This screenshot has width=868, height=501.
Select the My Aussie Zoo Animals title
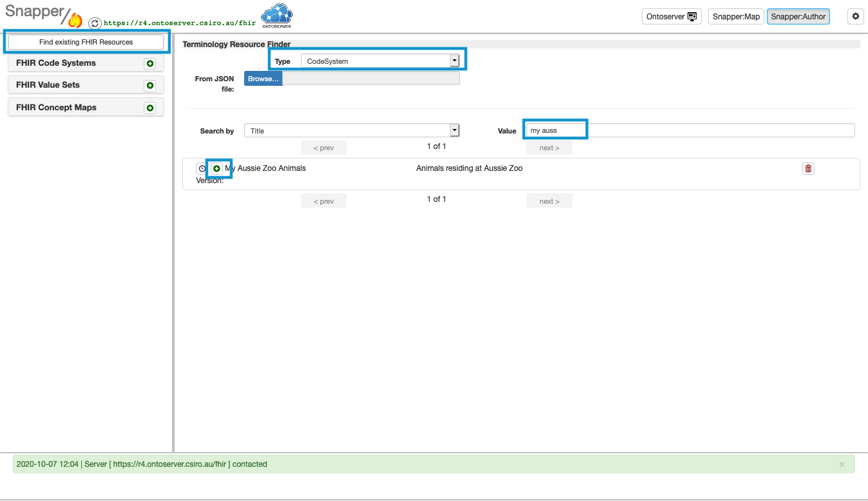point(265,168)
